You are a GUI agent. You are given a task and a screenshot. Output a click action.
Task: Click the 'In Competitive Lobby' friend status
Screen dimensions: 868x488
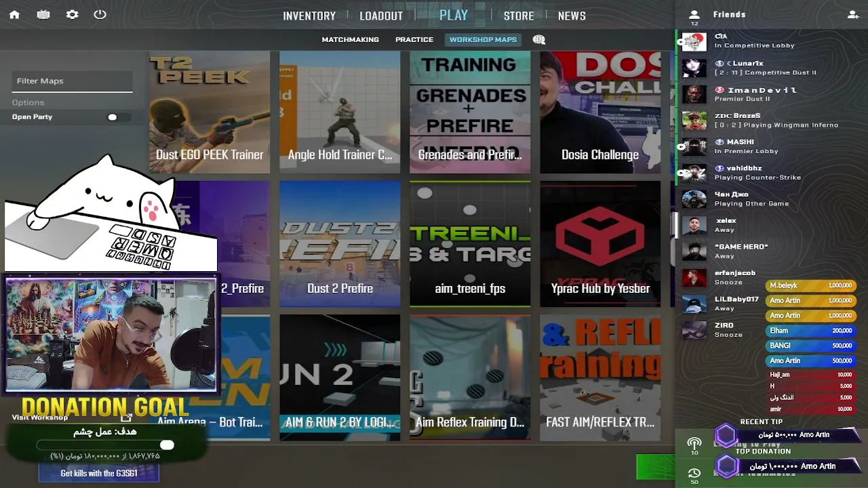[754, 45]
